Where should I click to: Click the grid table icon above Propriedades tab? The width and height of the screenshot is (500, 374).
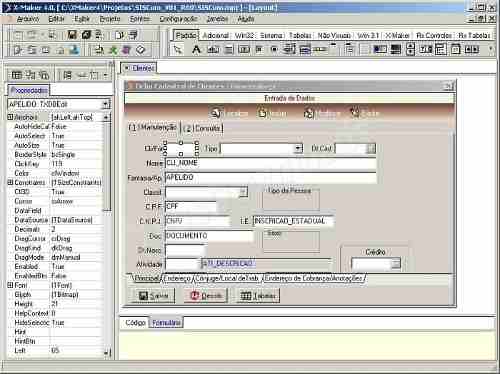coord(16,75)
